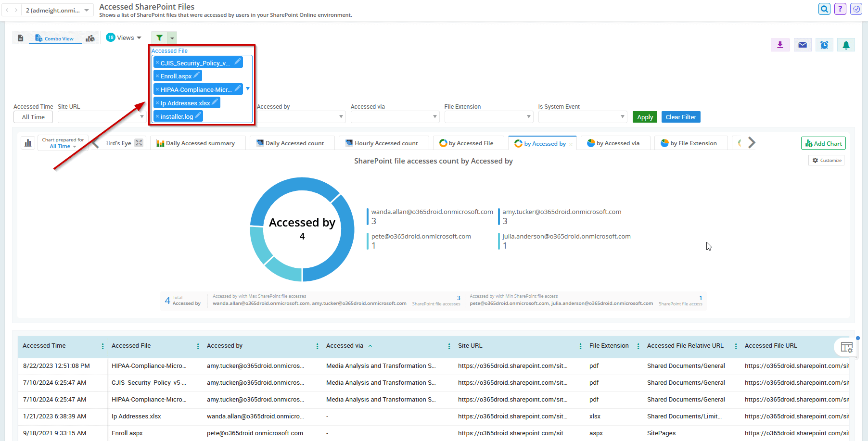Open Accessed File column options menu
The width and height of the screenshot is (868, 441).
(198, 346)
